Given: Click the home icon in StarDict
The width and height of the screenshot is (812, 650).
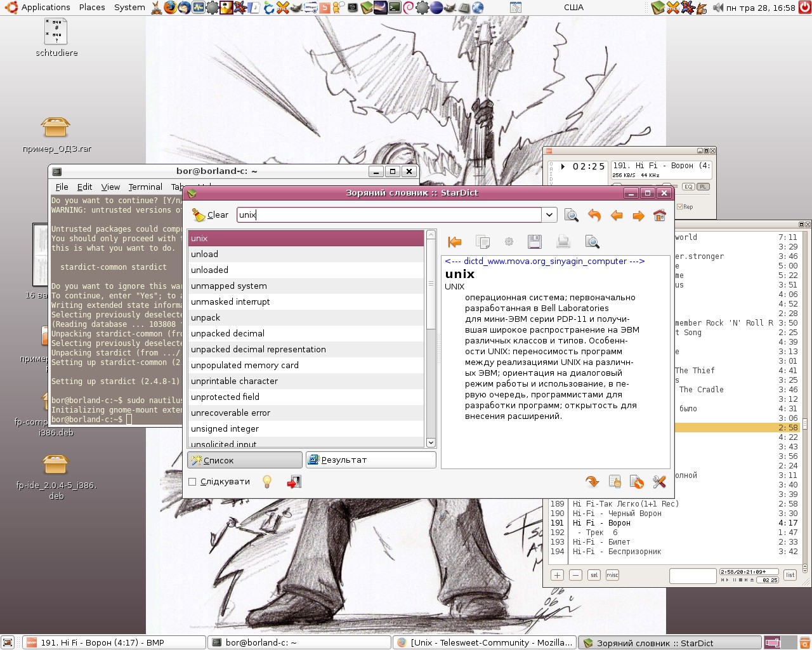Looking at the screenshot, I should (660, 215).
